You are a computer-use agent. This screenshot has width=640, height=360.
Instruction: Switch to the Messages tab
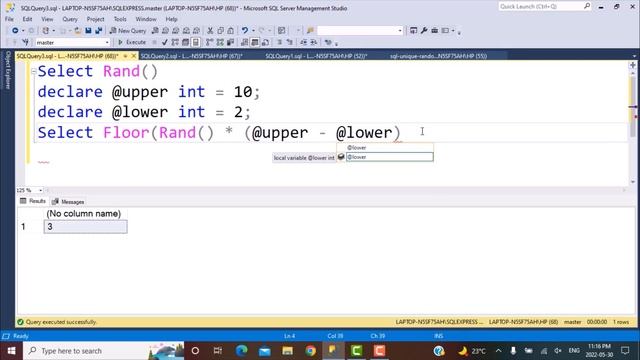(68, 202)
